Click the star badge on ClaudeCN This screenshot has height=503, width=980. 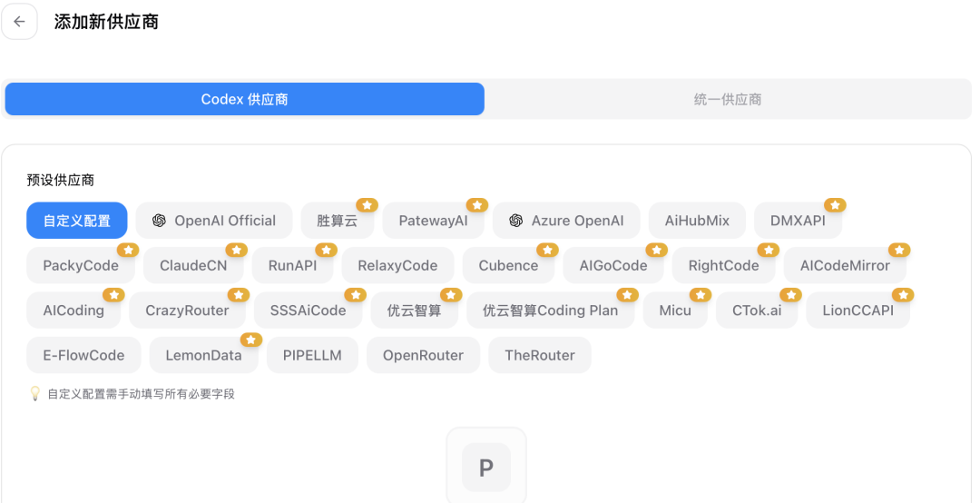tap(237, 250)
